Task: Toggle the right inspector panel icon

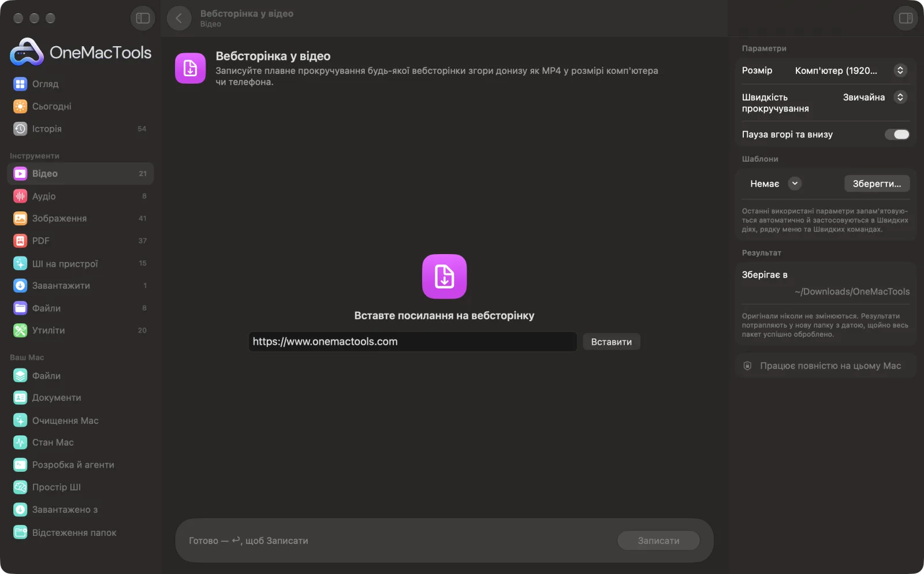Action: point(906,18)
